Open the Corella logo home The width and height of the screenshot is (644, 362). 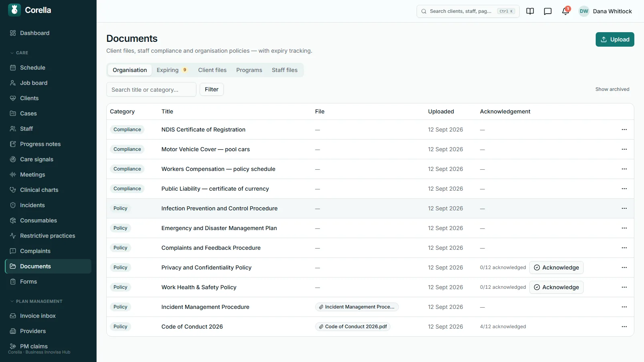[30, 10]
